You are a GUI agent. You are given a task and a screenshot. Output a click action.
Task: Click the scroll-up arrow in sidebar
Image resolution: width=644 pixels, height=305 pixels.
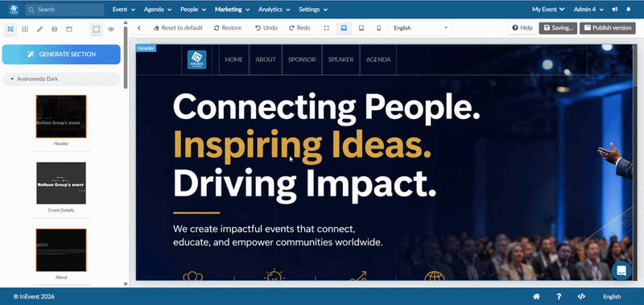pyautogui.click(x=126, y=23)
